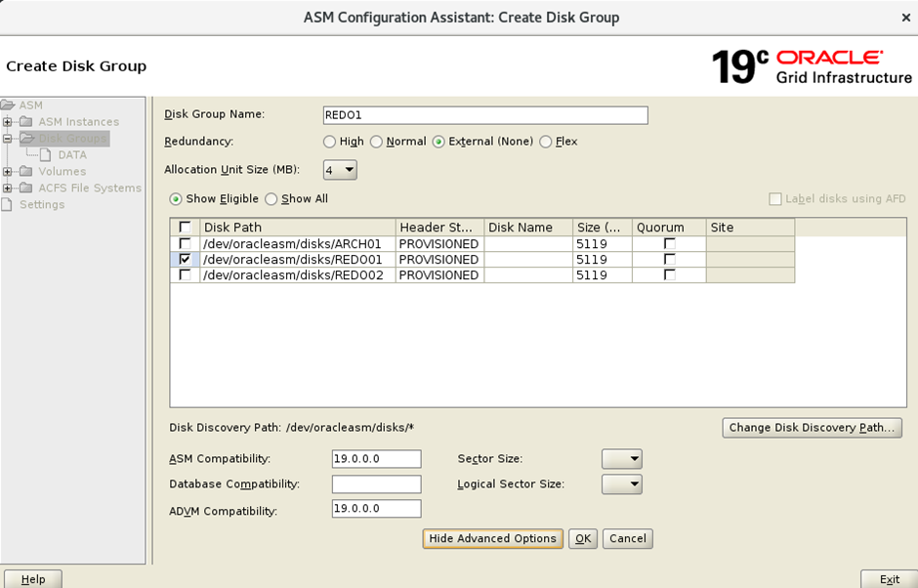Open Help
This screenshot has height=588, width=918.
tap(33, 578)
